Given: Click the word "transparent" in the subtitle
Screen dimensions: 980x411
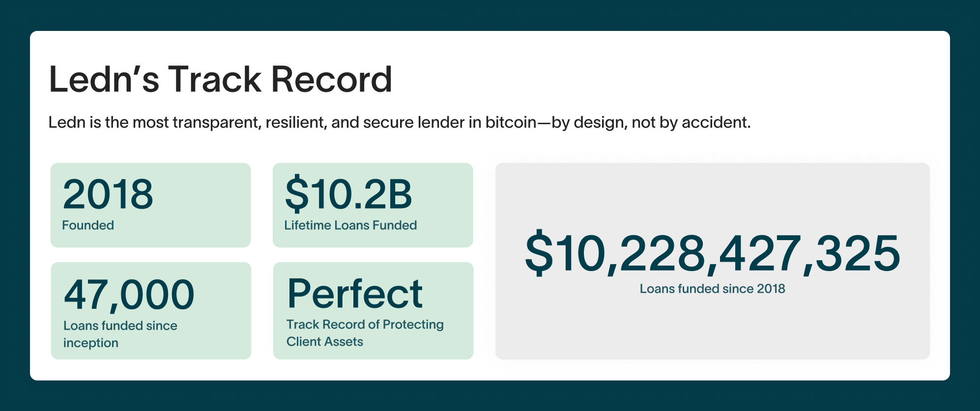Looking at the screenshot, I should [217, 122].
